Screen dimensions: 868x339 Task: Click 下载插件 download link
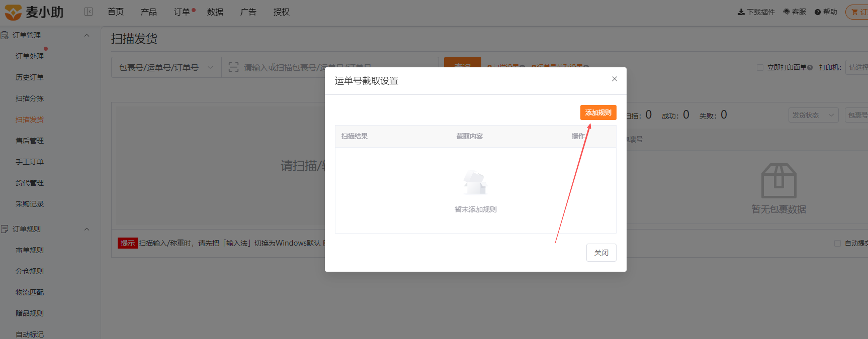756,12
